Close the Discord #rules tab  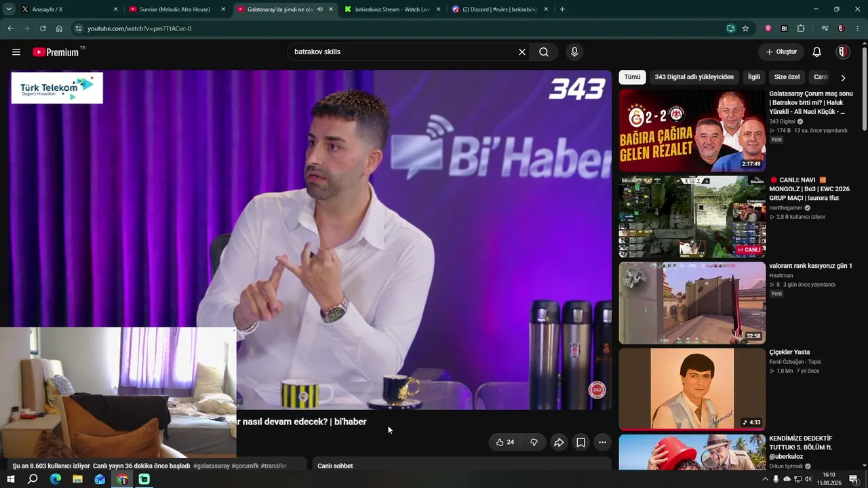click(545, 9)
